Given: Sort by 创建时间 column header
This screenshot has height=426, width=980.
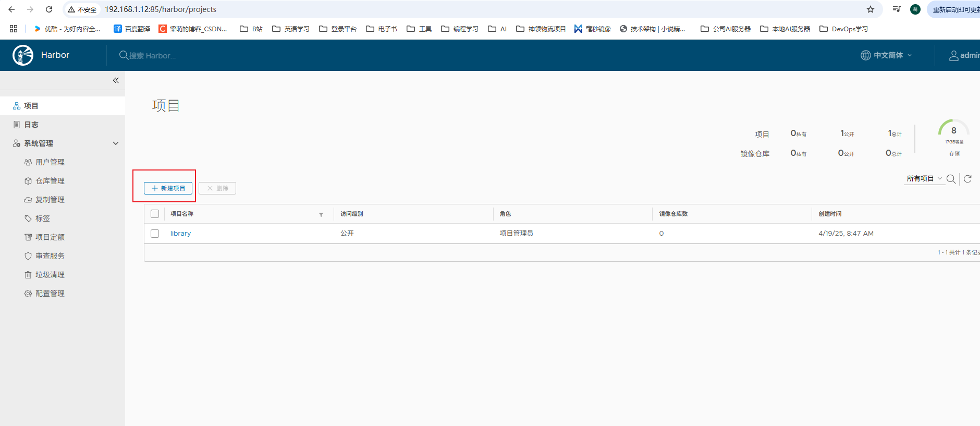Looking at the screenshot, I should point(830,214).
